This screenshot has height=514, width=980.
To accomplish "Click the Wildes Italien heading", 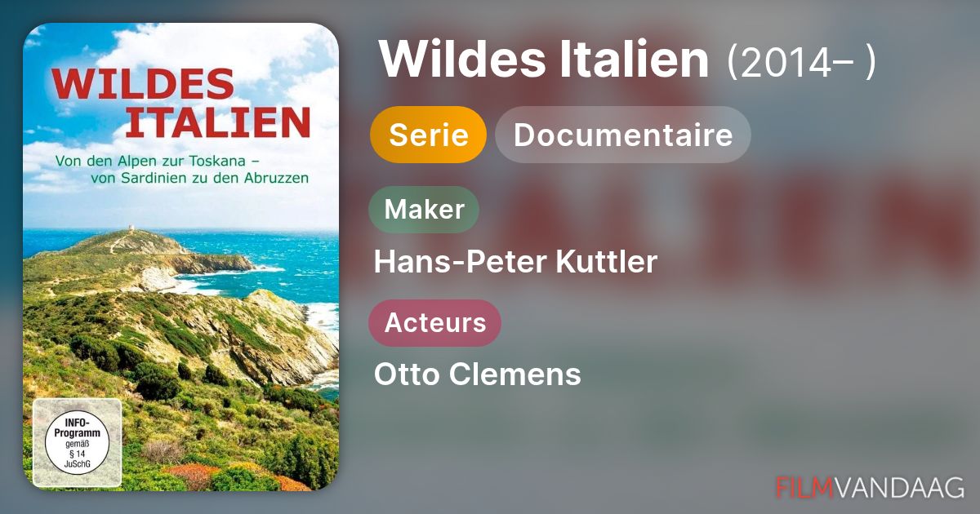I will tap(544, 59).
